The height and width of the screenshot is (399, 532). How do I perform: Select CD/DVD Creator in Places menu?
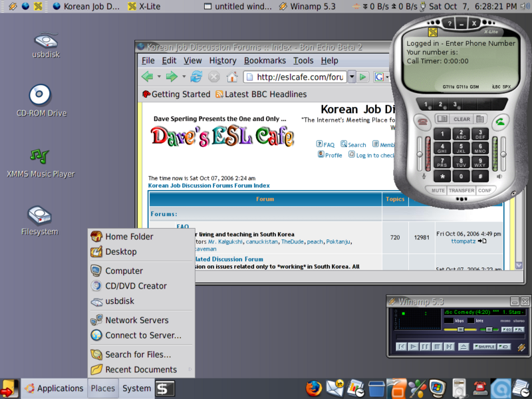tap(142, 286)
